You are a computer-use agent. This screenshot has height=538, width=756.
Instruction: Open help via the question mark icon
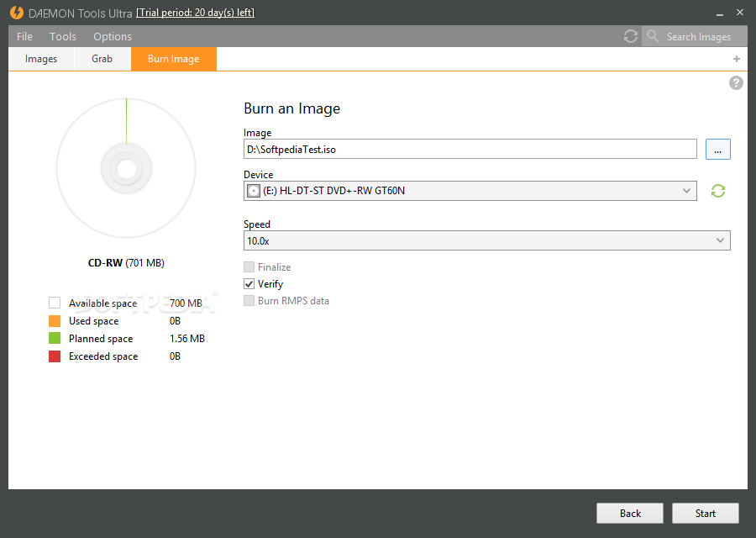(736, 83)
